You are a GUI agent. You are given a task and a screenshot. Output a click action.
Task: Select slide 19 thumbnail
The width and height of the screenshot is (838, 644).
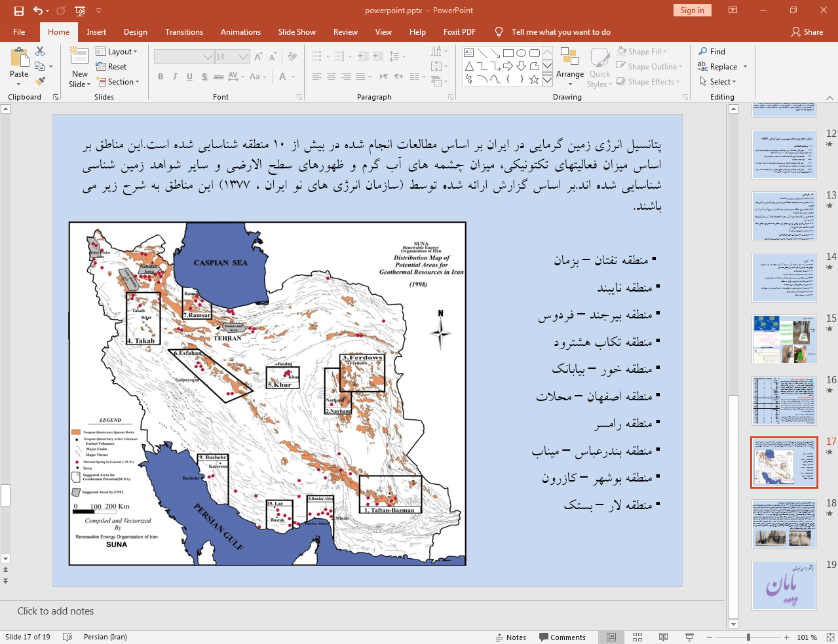784,586
